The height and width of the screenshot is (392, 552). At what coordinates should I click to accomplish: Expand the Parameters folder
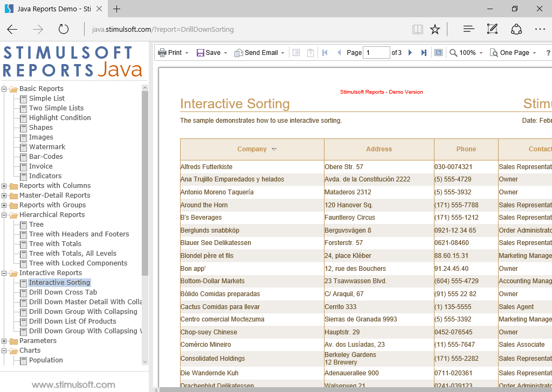click(4, 341)
